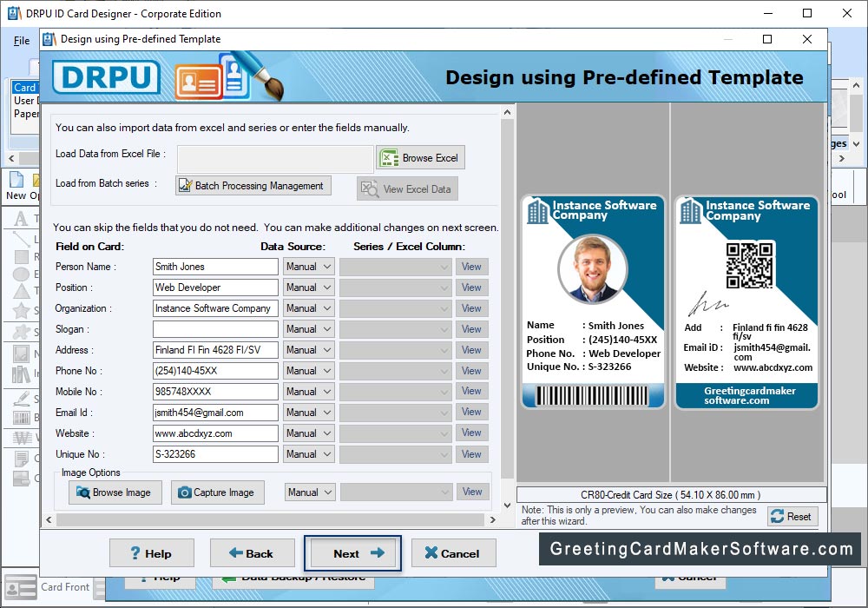Click View button in Phone No row
Image resolution: width=868 pixels, height=608 pixels.
point(471,371)
